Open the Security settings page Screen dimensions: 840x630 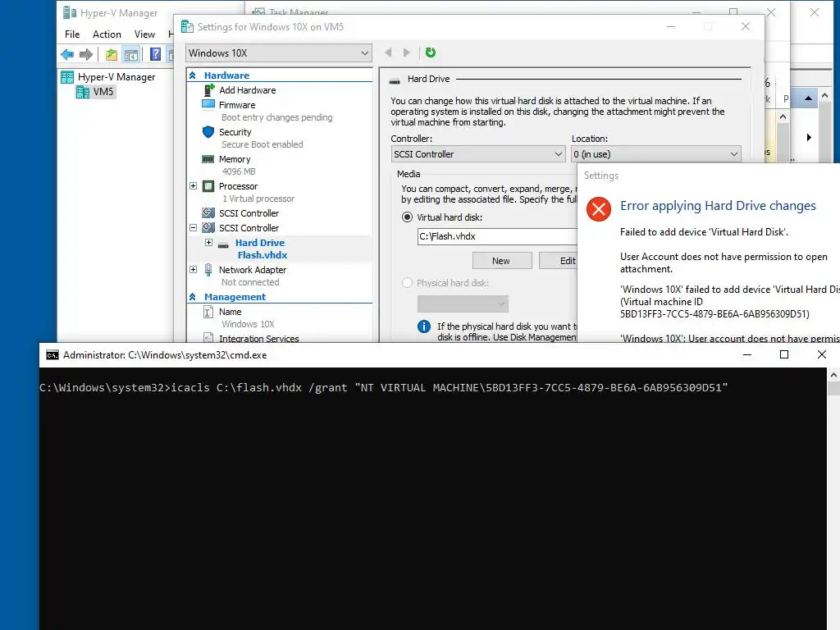coord(235,132)
